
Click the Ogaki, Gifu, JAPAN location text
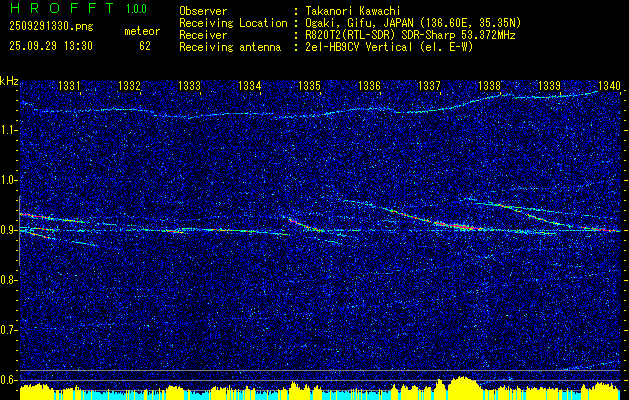pyautogui.click(x=412, y=23)
